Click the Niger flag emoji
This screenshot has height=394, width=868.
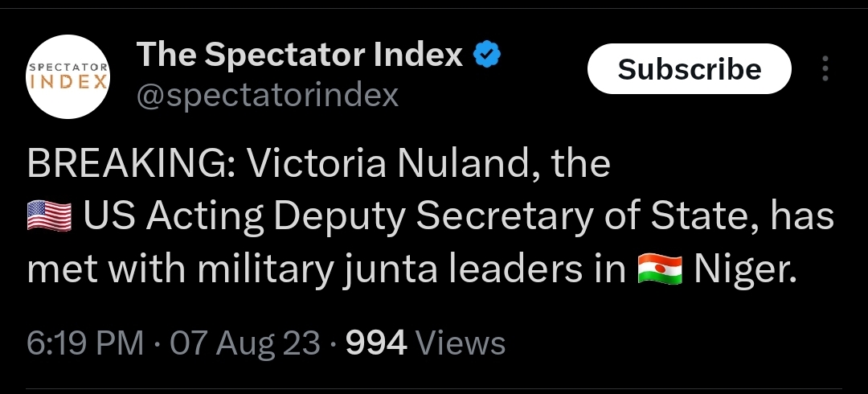coord(659,270)
